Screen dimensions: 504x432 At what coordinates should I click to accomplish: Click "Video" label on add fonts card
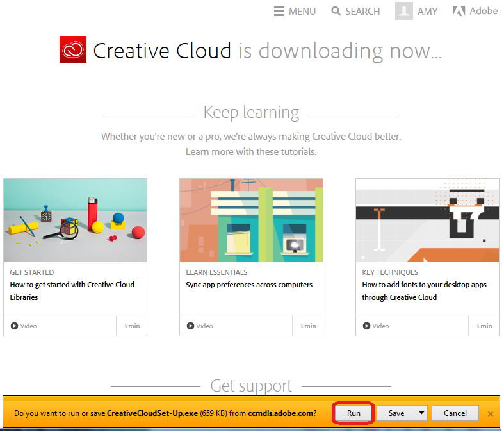[380, 326]
